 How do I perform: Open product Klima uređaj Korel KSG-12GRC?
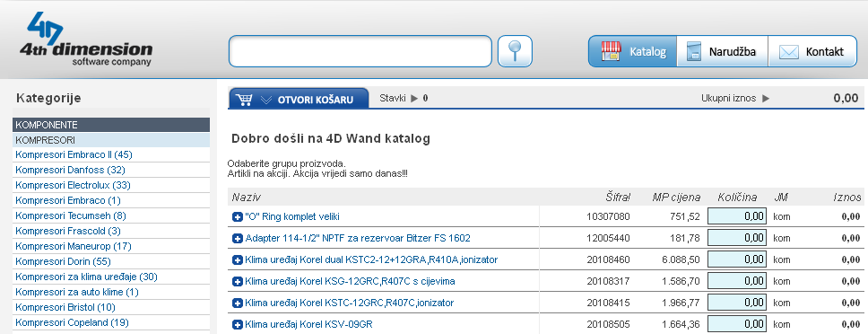(x=350, y=281)
